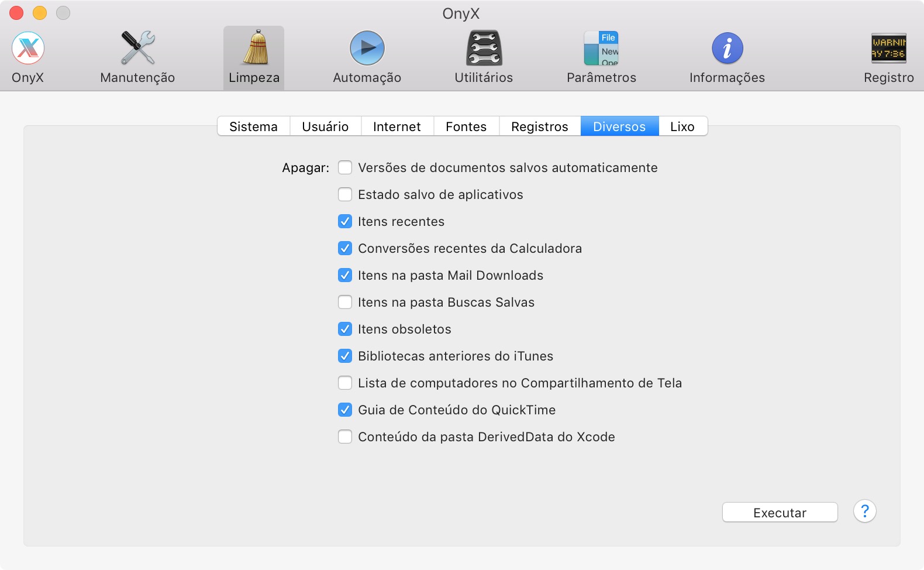The height and width of the screenshot is (570, 924).
Task: Open Parâmetros toolbar icon
Action: (601, 48)
